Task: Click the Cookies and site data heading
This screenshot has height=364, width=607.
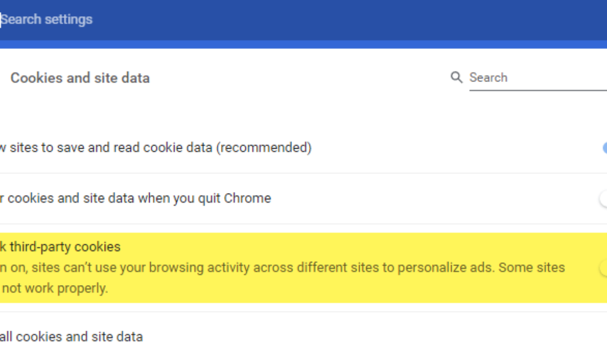Action: [80, 78]
